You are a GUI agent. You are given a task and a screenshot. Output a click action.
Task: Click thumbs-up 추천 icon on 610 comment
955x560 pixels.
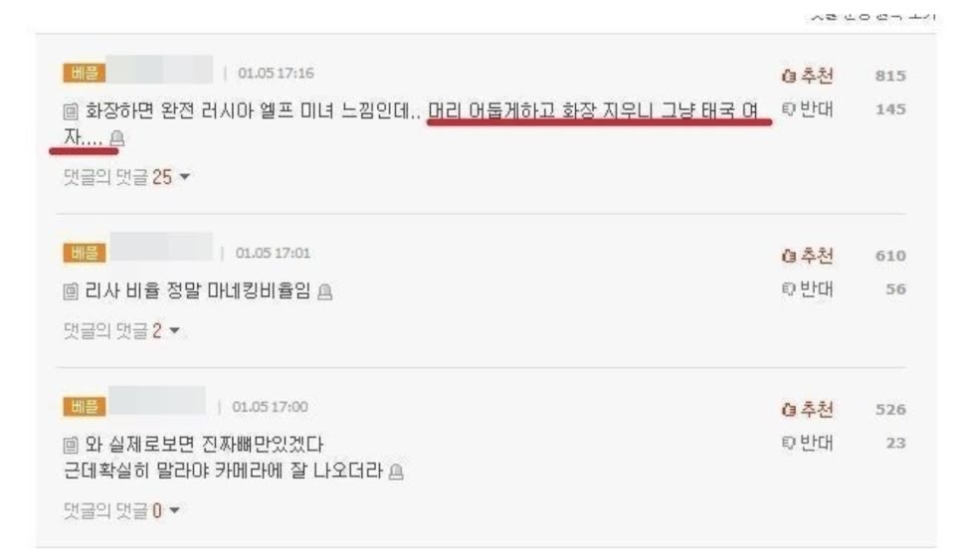(789, 256)
